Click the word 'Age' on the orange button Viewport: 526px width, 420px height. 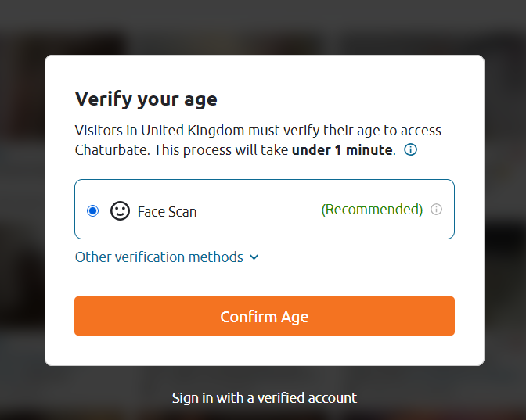pyautogui.click(x=295, y=317)
